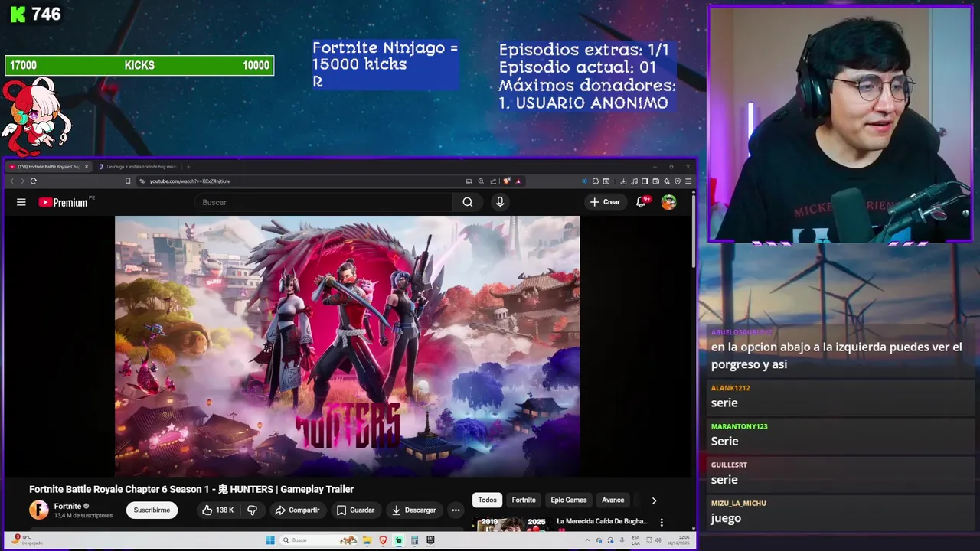Viewport: 980px width, 551px height.
Task: Click the YouTube search magnifier button
Action: tap(468, 202)
